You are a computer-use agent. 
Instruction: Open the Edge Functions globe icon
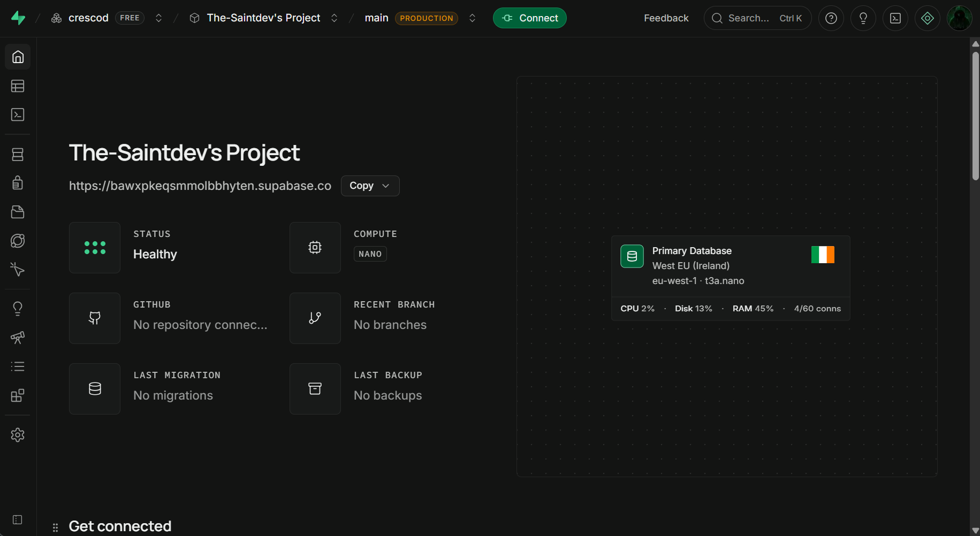point(18,241)
